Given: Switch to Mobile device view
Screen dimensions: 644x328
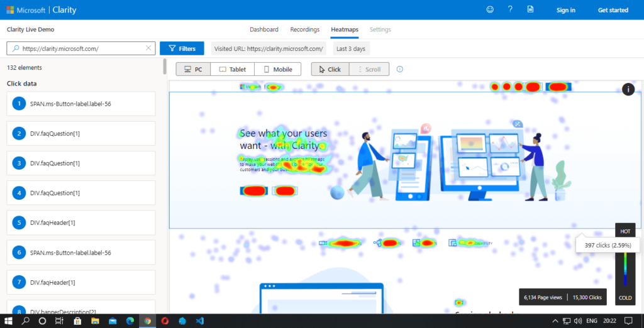Looking at the screenshot, I should click(x=277, y=69).
